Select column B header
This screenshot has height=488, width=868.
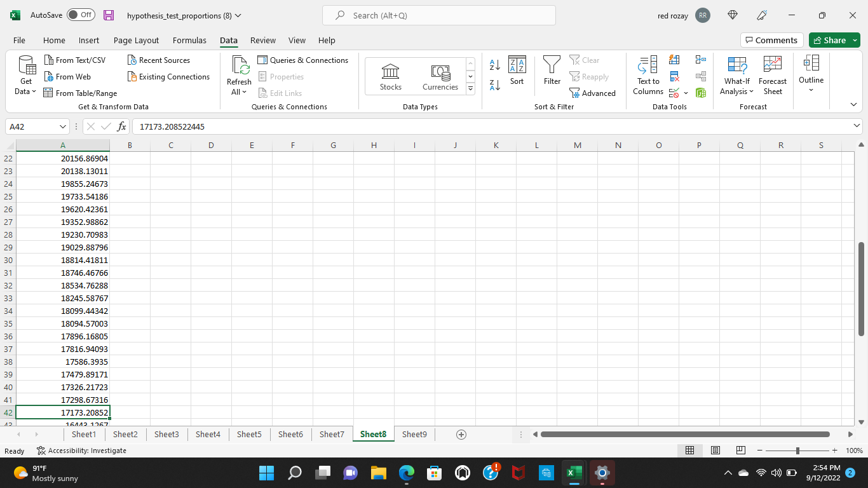(x=130, y=145)
